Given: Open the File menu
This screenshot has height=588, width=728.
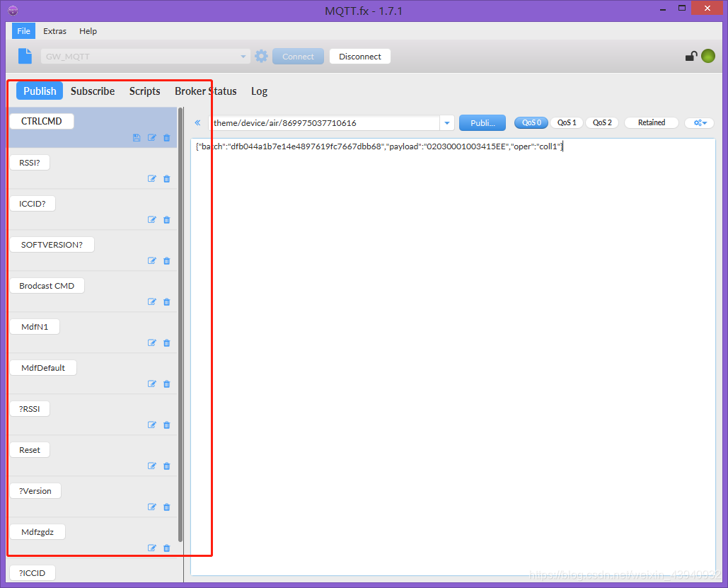Looking at the screenshot, I should 23,31.
